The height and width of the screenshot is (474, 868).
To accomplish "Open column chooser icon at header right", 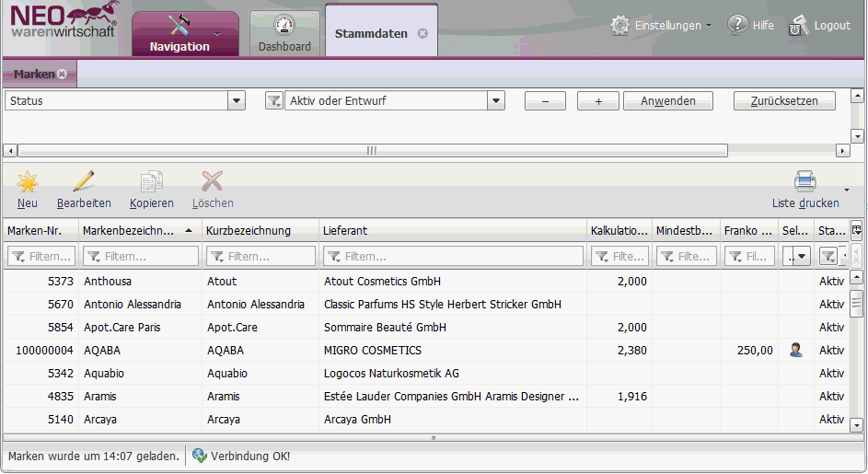I will coord(856,230).
